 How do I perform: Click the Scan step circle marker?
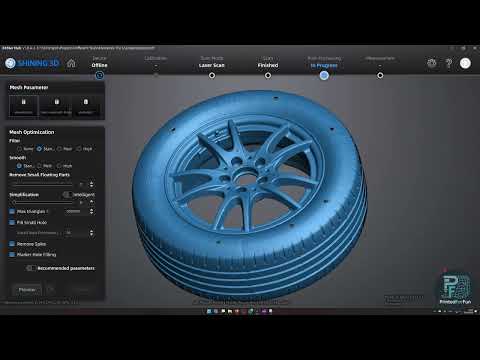pyautogui.click(x=268, y=76)
